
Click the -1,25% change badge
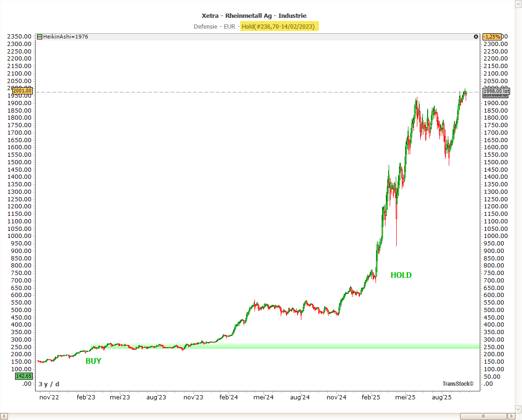[492, 37]
